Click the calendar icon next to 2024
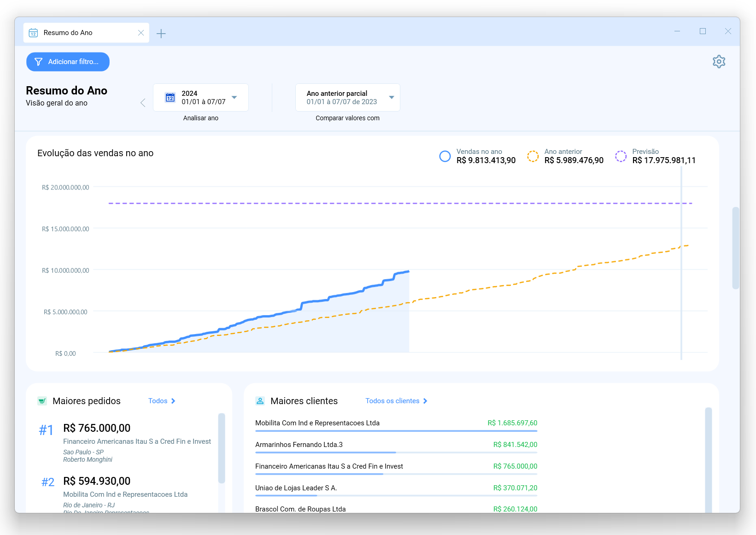Image resolution: width=756 pixels, height=535 pixels. coord(170,97)
